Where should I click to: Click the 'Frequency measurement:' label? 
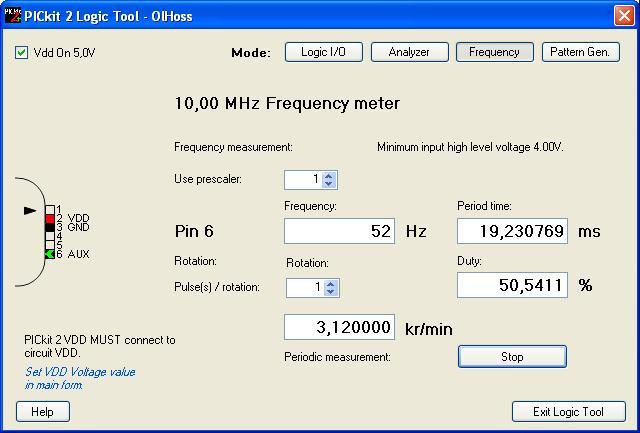[233, 147]
